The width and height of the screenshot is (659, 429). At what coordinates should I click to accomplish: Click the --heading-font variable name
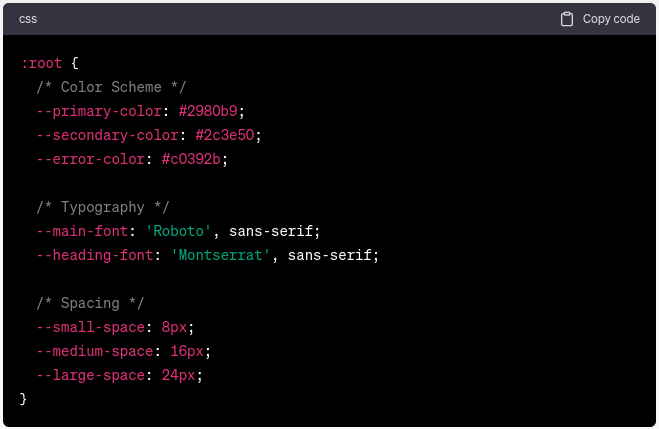(95, 255)
